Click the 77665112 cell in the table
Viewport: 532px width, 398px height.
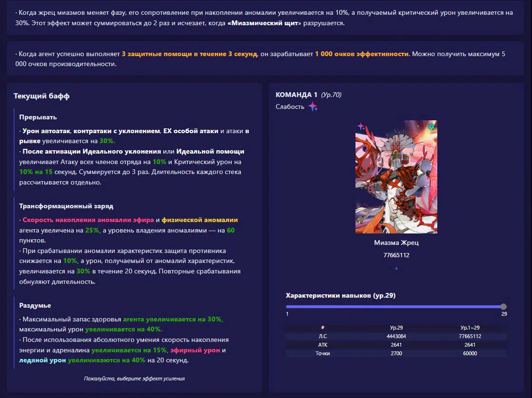point(470,336)
